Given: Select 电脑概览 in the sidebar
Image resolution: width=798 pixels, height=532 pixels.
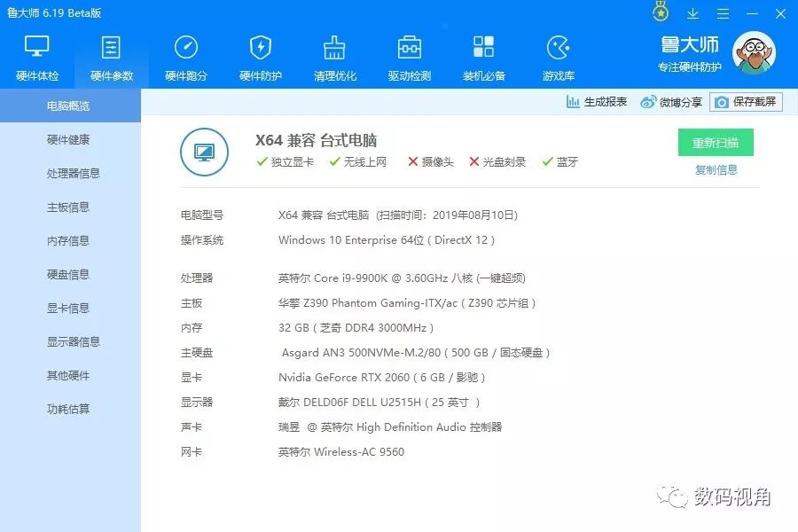Looking at the screenshot, I should click(70, 105).
